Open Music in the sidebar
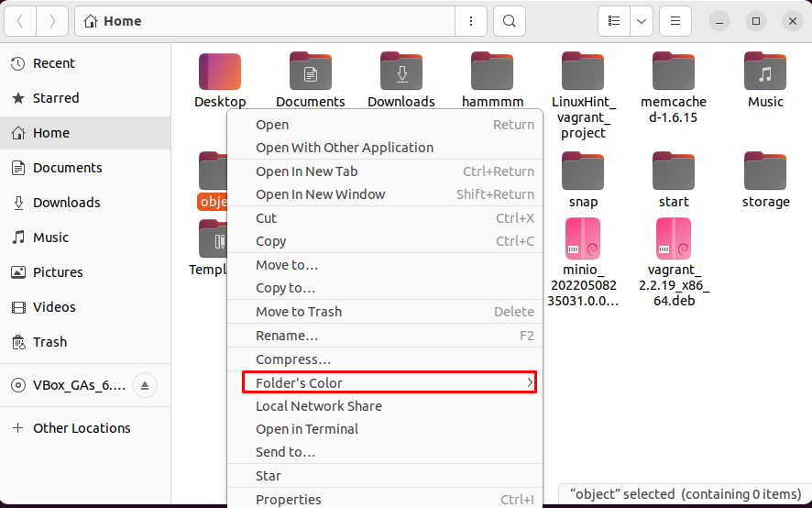812x508 pixels. (x=85, y=237)
